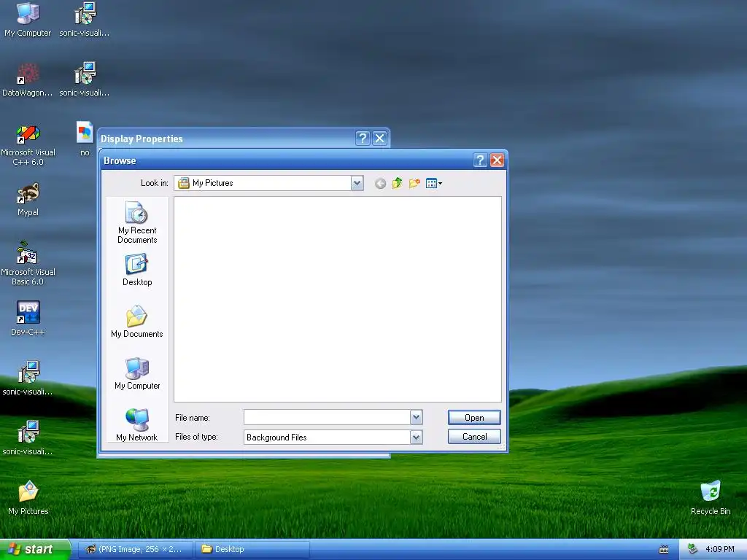Screen dimensions: 747x560
Task: Switch to Desktop folder taskbar button
Action: pos(252,549)
